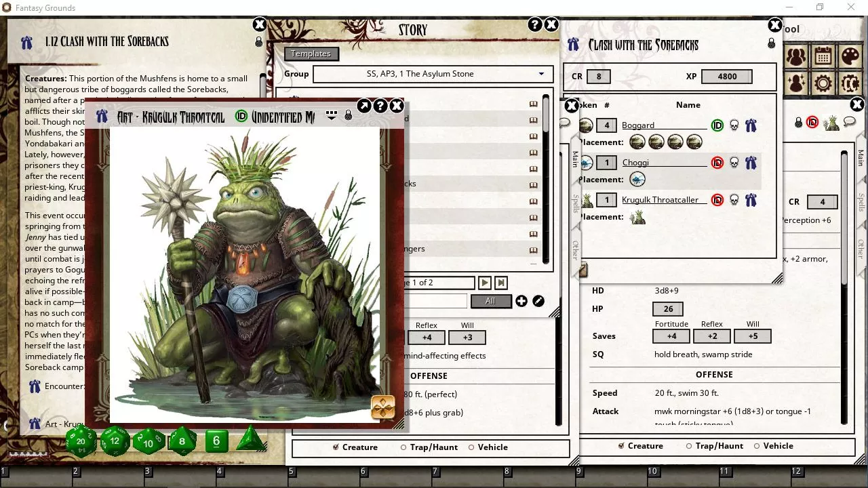
Task: Click the encounter CR value field
Action: pos(599,77)
